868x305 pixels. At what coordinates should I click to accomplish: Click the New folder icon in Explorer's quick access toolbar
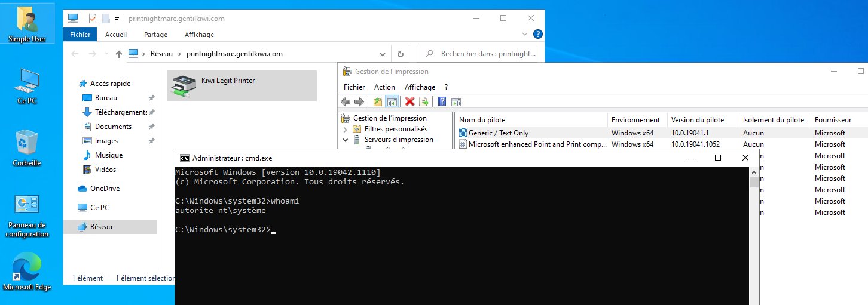tap(106, 19)
